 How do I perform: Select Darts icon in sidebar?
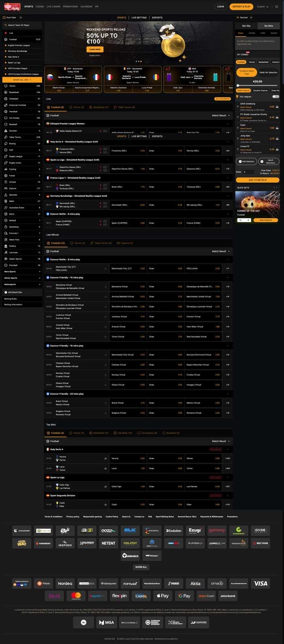[x=6, y=214]
